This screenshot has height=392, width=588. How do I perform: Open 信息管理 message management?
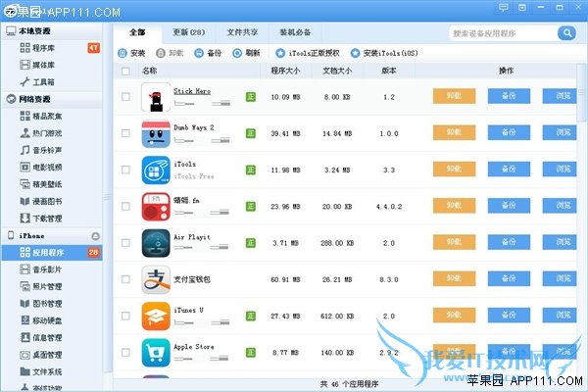[x=51, y=337]
